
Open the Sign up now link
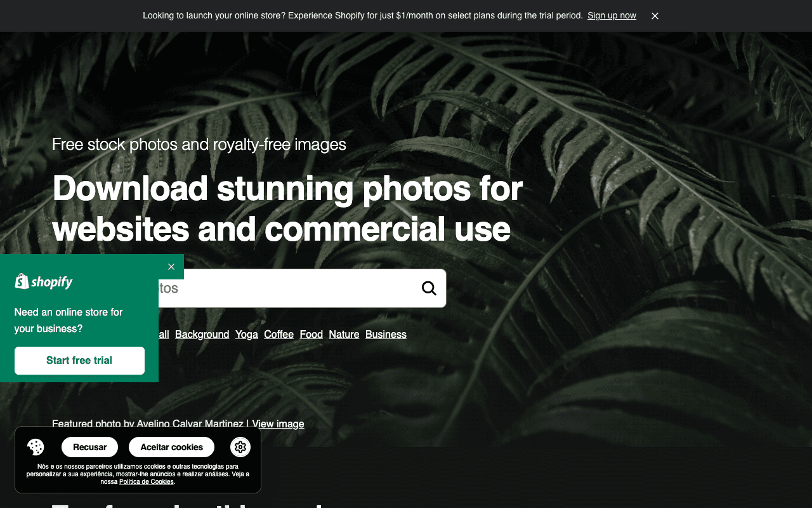coord(612,16)
